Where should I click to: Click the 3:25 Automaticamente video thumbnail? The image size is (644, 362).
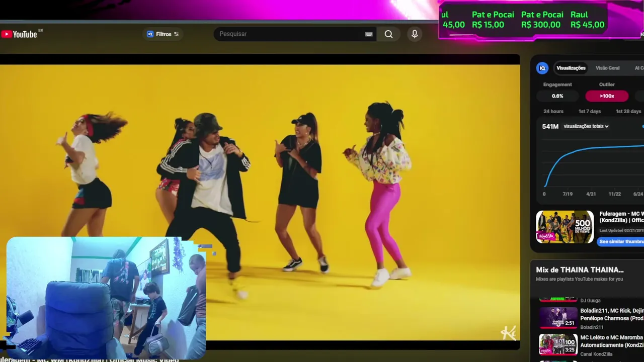click(558, 344)
